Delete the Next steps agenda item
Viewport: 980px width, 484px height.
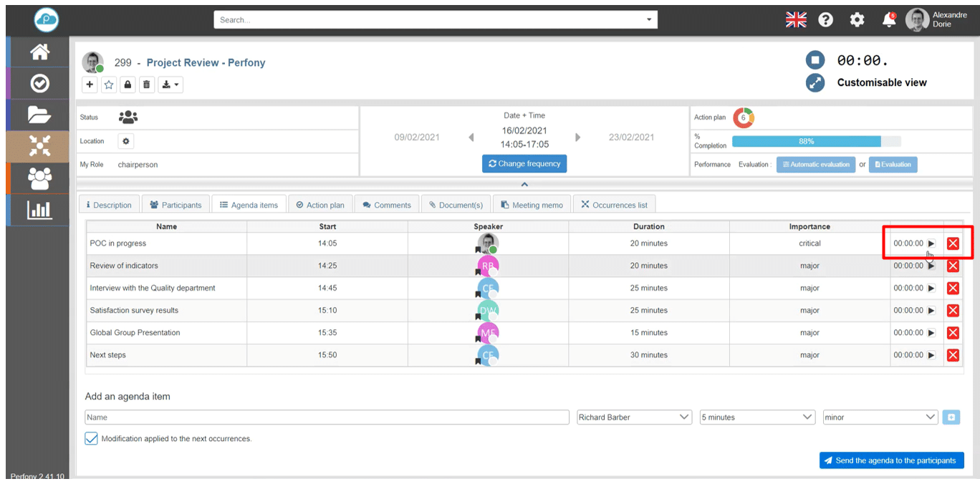pos(953,355)
